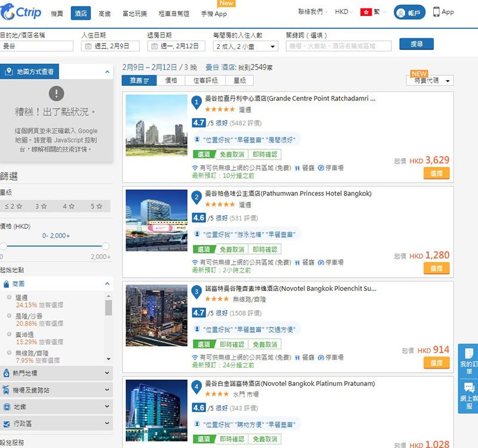
Task: Open the 我的訂單 side panel icon
Action: click(469, 354)
